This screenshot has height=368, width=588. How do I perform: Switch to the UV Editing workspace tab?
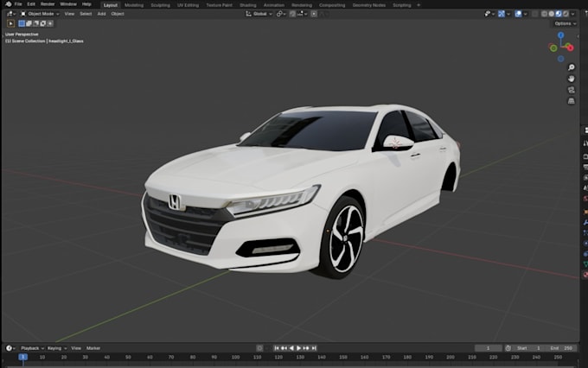[188, 5]
